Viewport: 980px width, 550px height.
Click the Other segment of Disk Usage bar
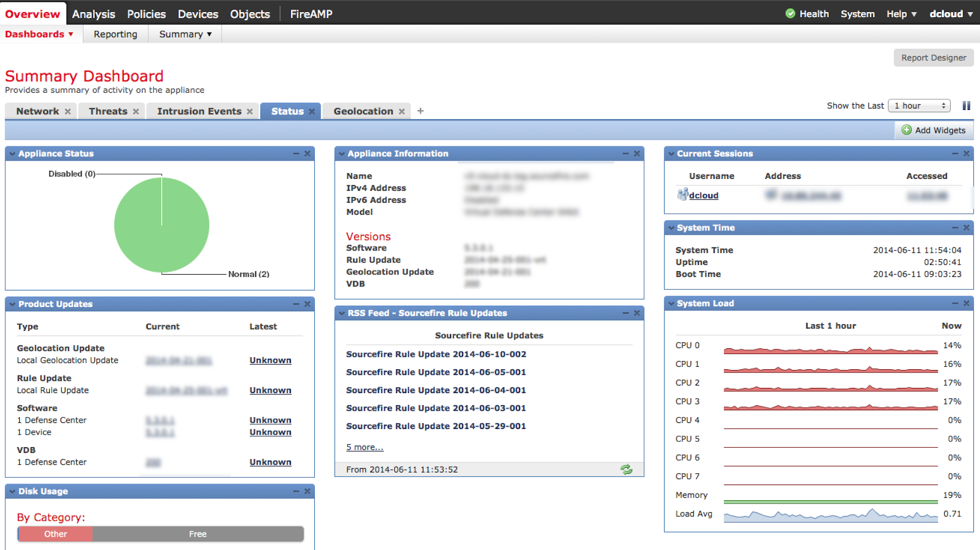coord(55,534)
